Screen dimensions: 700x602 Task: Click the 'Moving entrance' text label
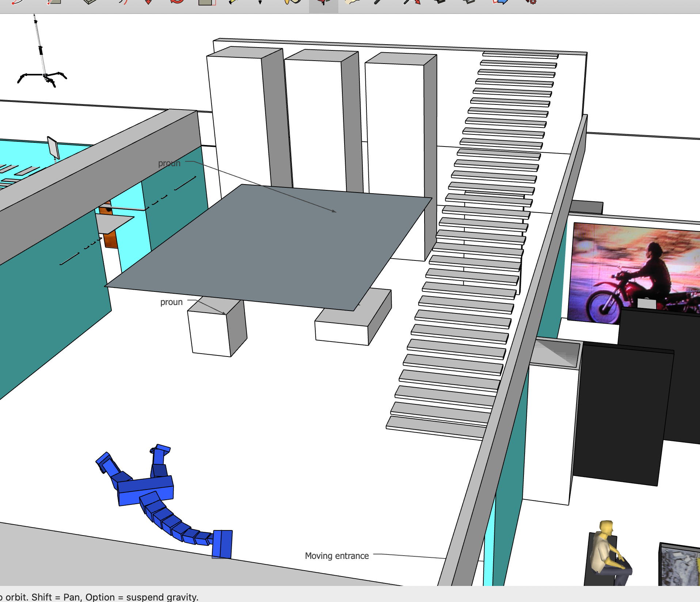click(x=336, y=556)
